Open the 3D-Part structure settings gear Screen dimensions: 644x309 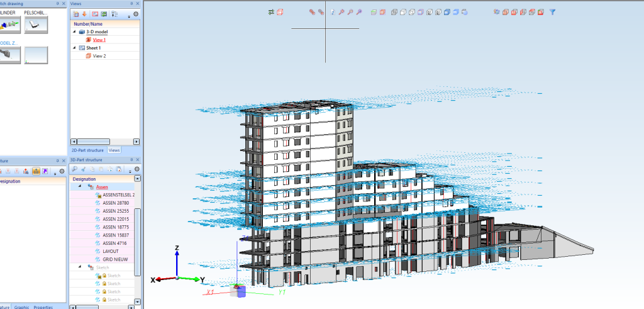[x=136, y=169]
